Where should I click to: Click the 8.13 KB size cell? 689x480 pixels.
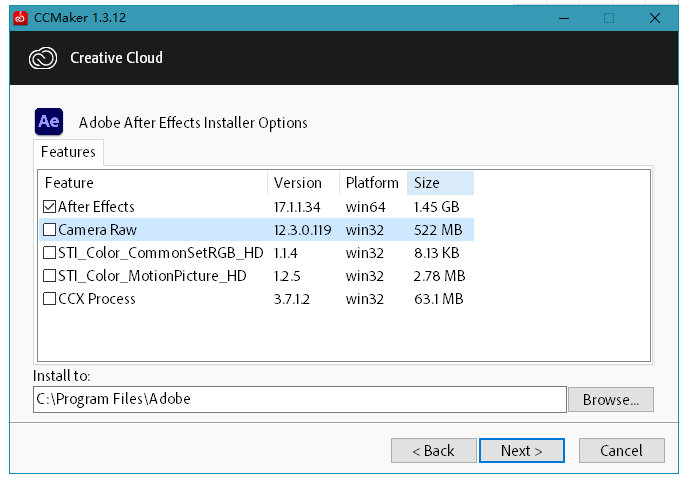pyautogui.click(x=437, y=253)
